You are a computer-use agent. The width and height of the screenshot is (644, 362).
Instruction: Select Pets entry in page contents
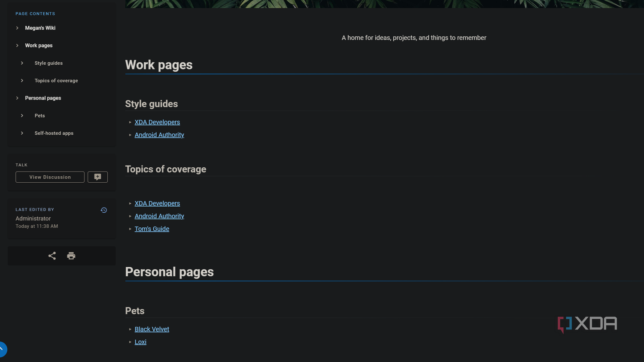pos(39,116)
